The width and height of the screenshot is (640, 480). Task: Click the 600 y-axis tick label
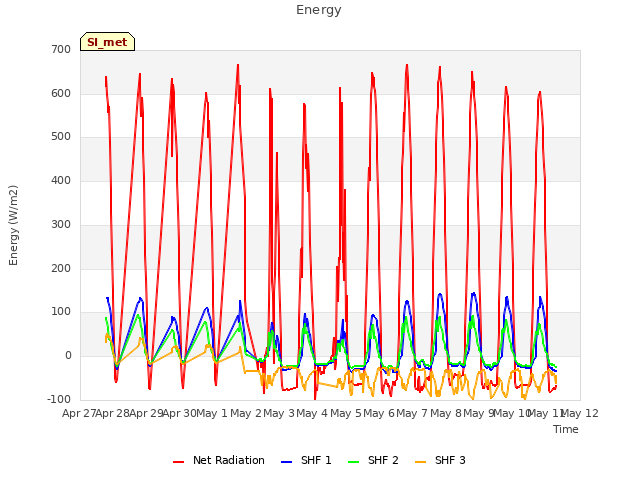(x=61, y=93)
